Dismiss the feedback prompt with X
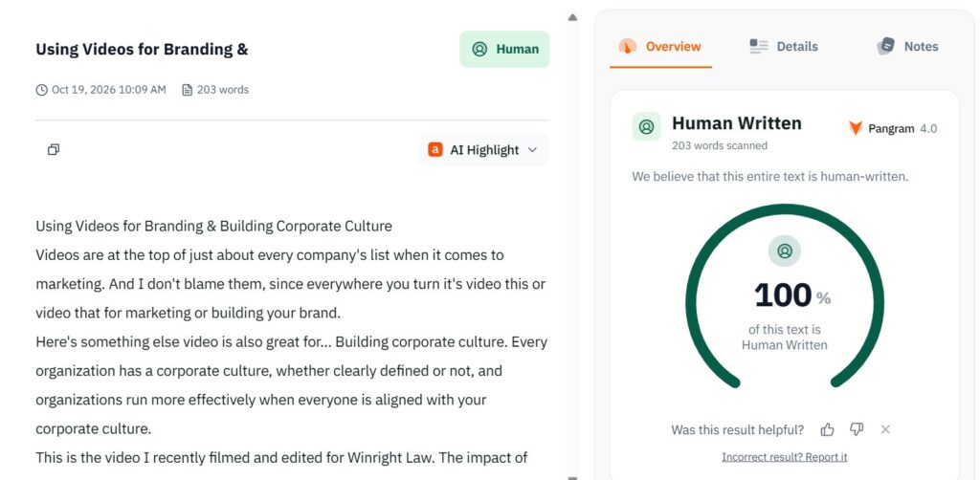This screenshot has width=980, height=480. coord(885,429)
